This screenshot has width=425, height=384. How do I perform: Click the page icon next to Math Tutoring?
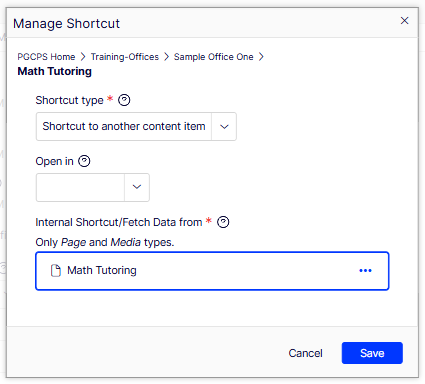coord(56,270)
